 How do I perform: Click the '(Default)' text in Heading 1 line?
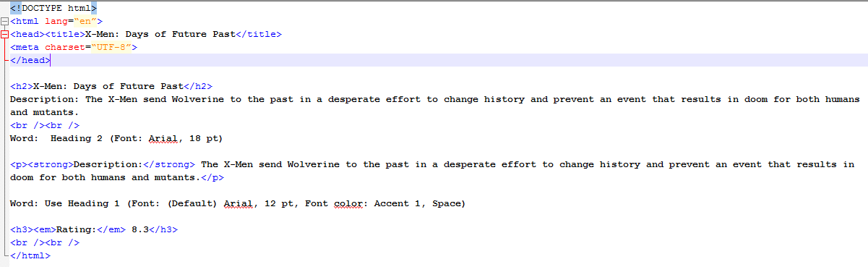[x=192, y=203]
